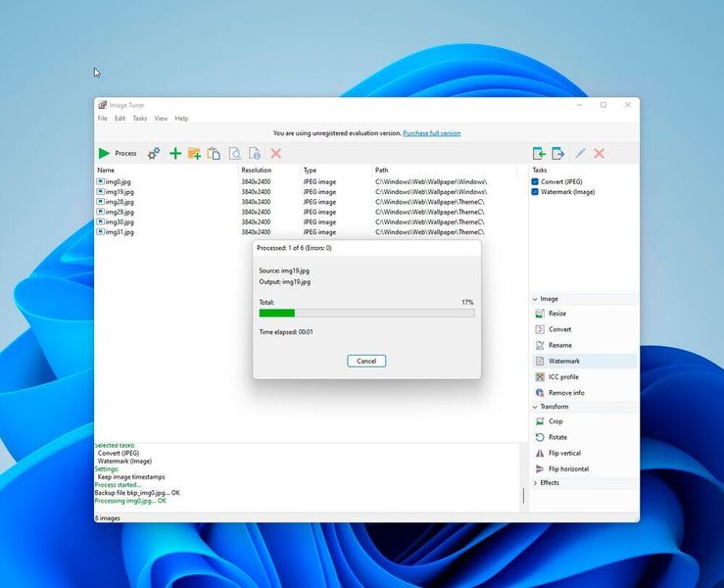Click the paste from clipboard icon
The width and height of the screenshot is (724, 588).
pos(214,153)
